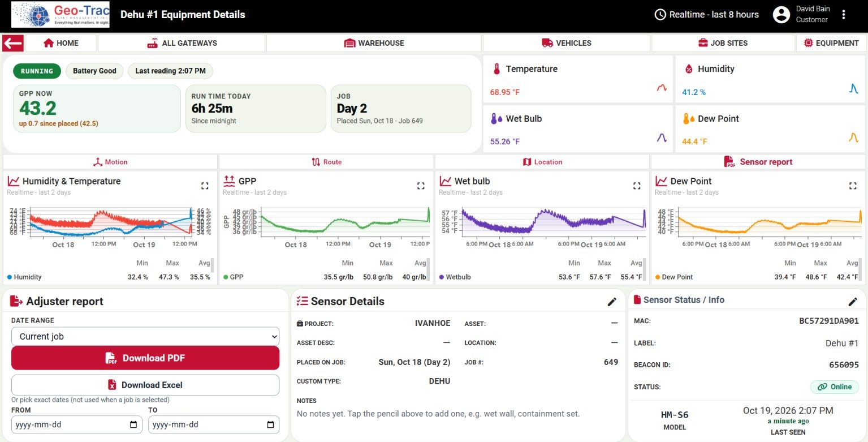Select the EQUIPMENT tab
The height and width of the screenshot is (442, 868).
click(x=831, y=43)
